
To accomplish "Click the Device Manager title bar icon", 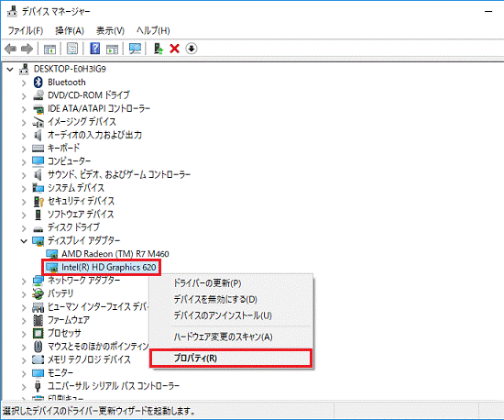I will click(12, 12).
